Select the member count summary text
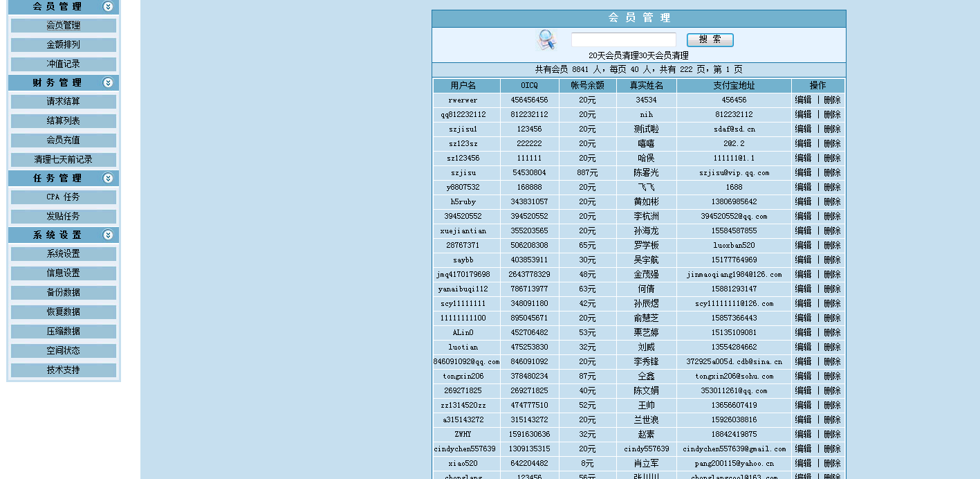The width and height of the screenshot is (980, 479). [639, 70]
